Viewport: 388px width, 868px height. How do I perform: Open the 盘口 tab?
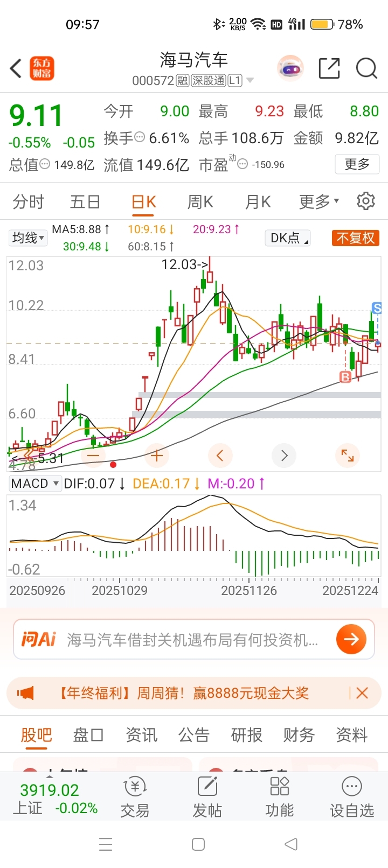88,735
